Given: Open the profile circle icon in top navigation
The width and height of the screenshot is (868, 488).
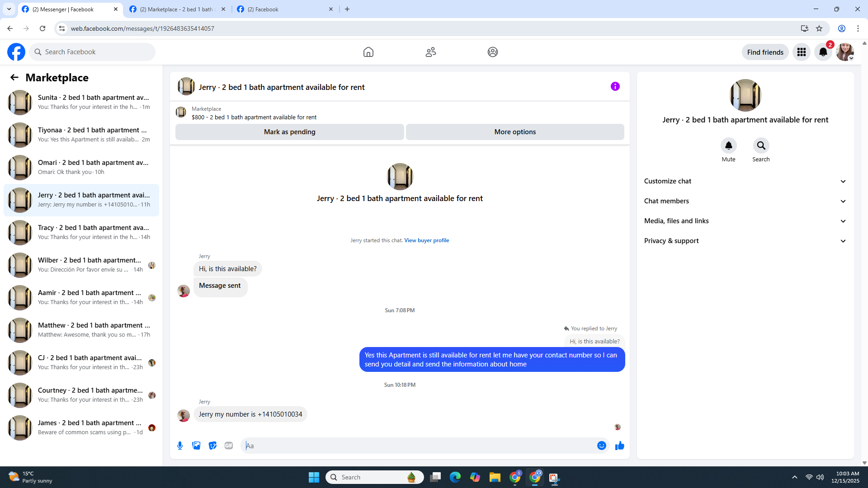Looking at the screenshot, I should pos(493,52).
